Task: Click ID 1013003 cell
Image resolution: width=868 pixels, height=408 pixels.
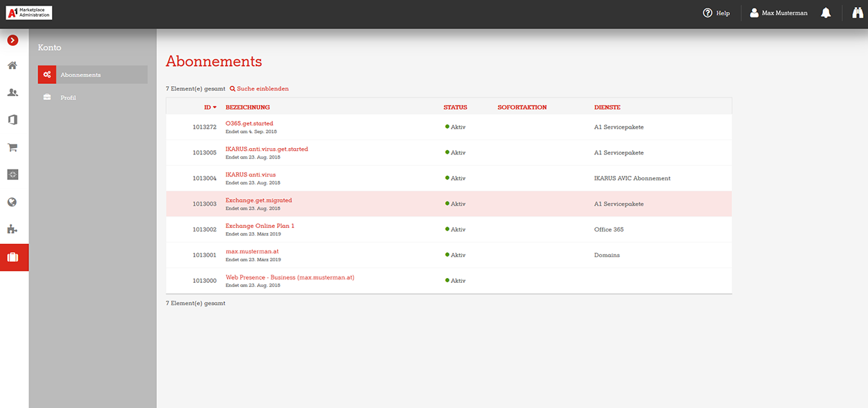Action: point(205,204)
